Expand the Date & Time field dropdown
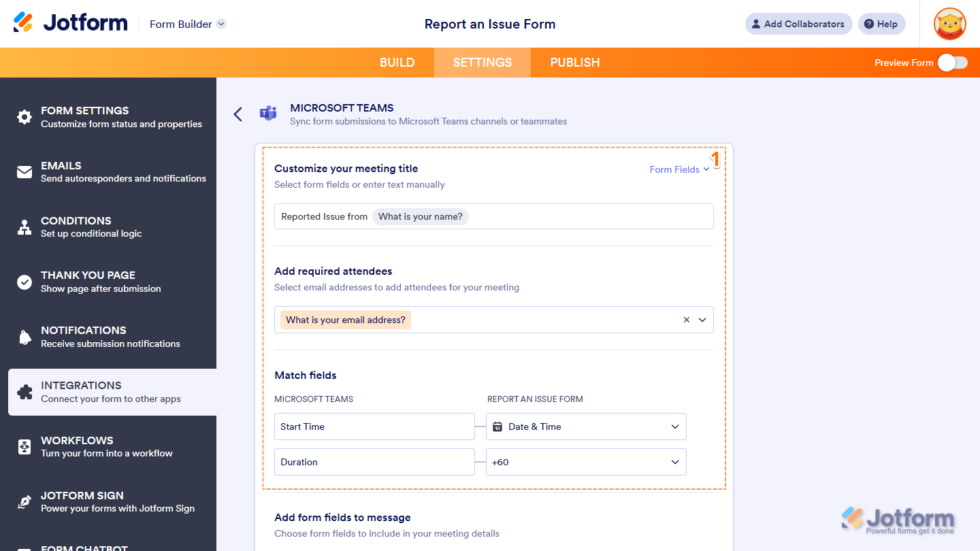The height and width of the screenshot is (551, 980). 674,427
